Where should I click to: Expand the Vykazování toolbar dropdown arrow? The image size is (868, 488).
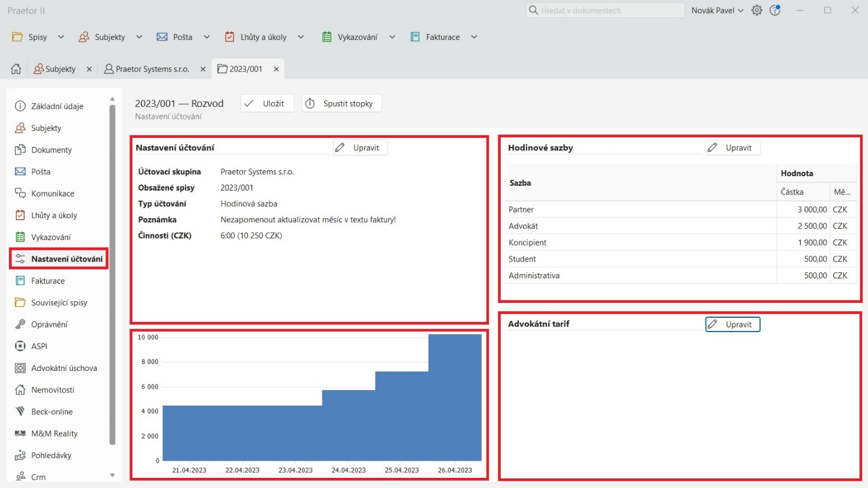[392, 37]
